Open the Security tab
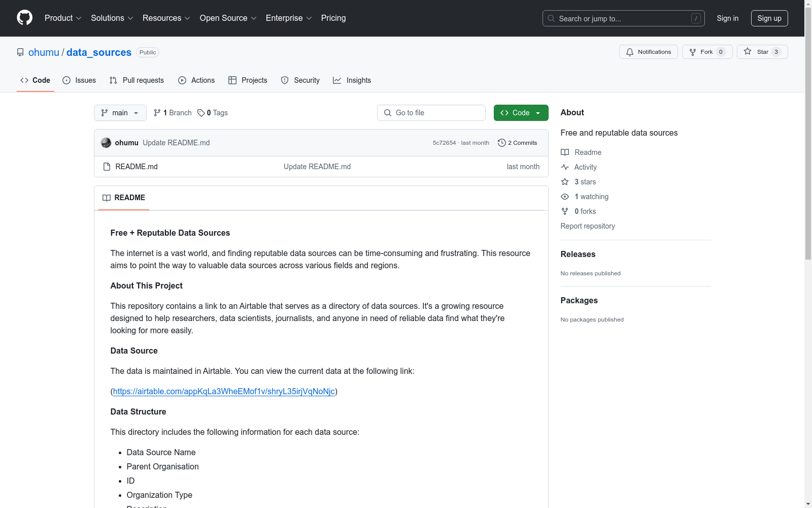 click(300, 80)
